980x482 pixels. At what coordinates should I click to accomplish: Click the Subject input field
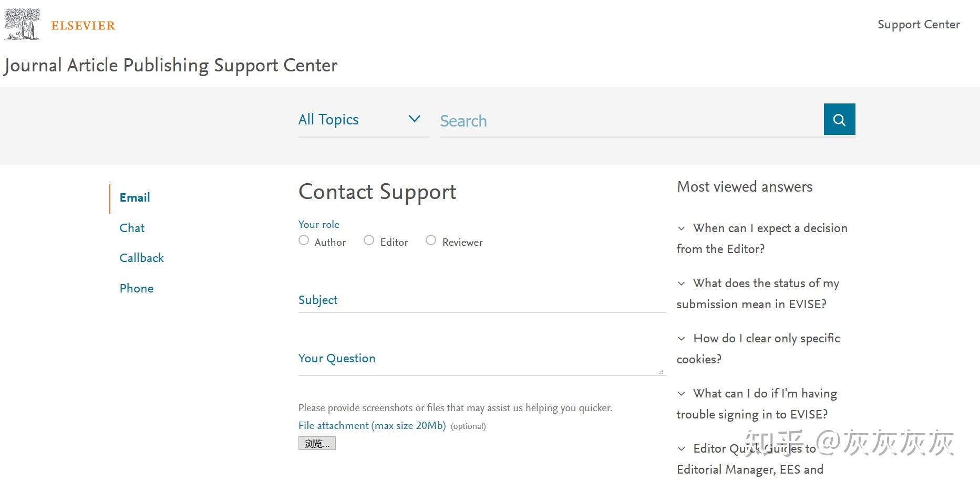click(x=482, y=301)
